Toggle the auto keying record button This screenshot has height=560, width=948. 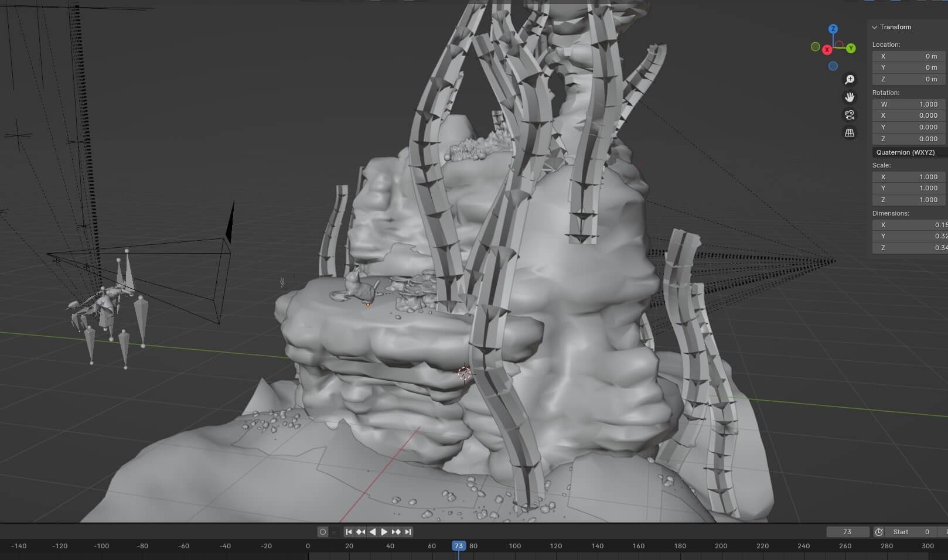322,532
